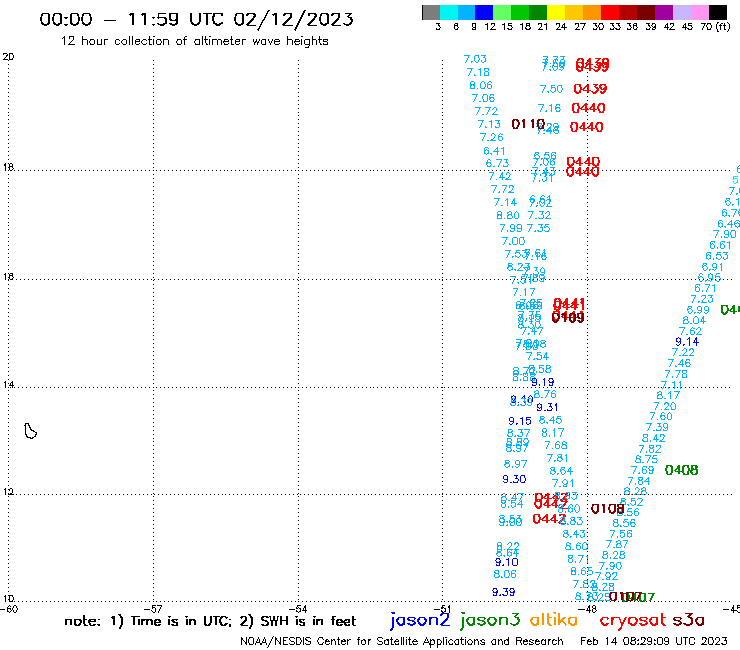The width and height of the screenshot is (740, 650).
Task: Click the 7.16 wave height value
Action: [549, 108]
